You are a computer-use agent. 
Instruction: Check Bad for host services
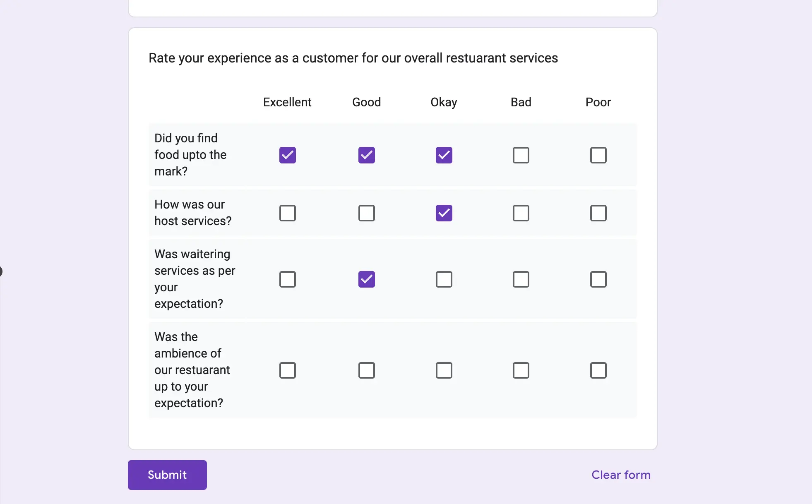[x=521, y=213]
